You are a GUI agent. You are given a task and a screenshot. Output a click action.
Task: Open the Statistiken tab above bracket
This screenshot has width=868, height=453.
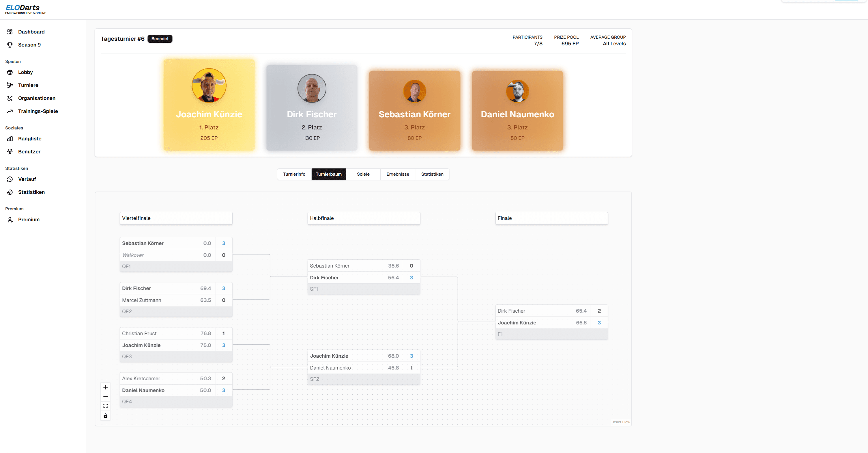click(432, 174)
